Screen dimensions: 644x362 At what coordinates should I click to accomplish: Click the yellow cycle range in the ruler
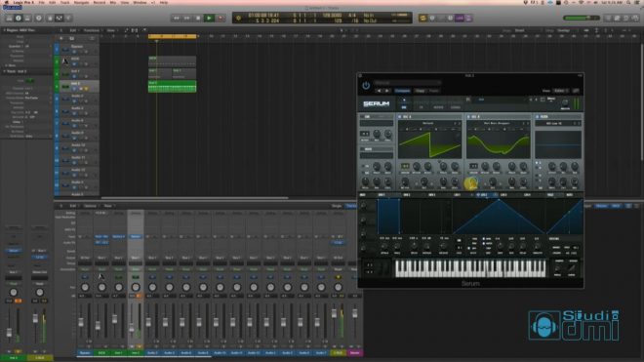pos(172,36)
